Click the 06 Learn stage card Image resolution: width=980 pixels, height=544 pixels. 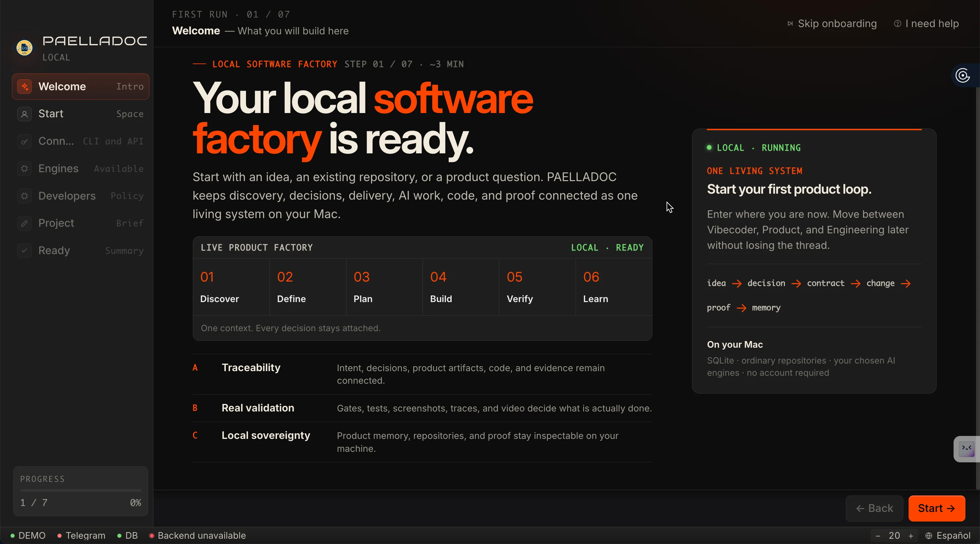(x=614, y=287)
